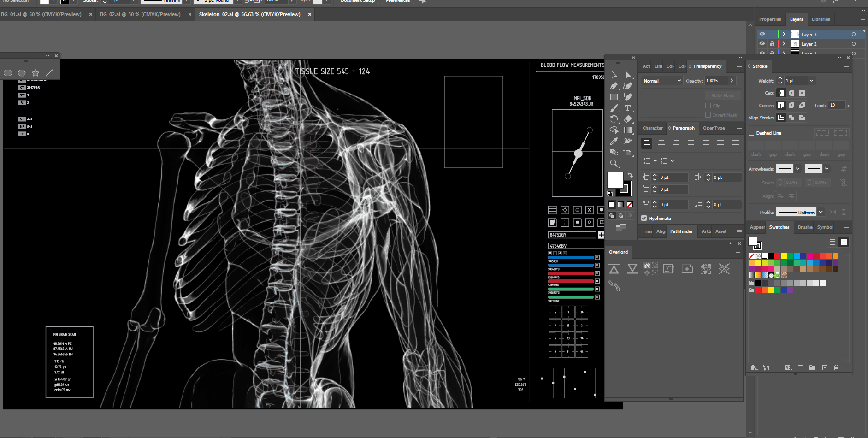The height and width of the screenshot is (438, 868).
Task: Uncheck the Hyphenate checkbox
Action: point(644,218)
